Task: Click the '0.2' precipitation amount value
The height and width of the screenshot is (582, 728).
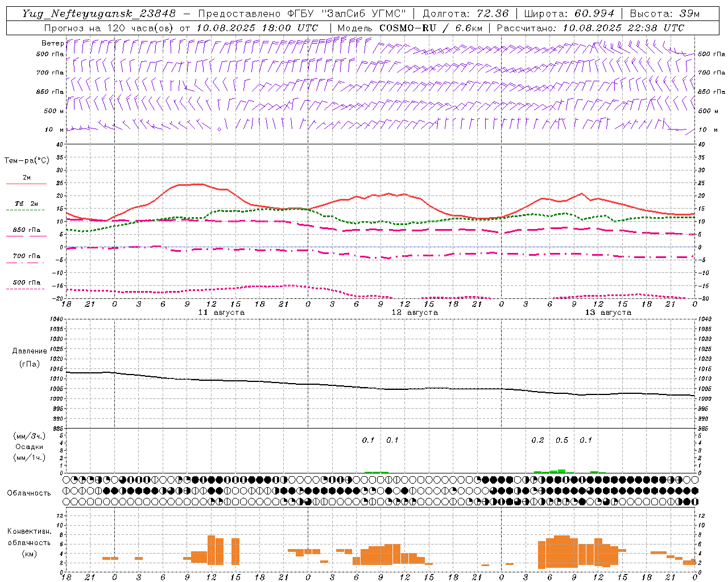Action: [537, 440]
